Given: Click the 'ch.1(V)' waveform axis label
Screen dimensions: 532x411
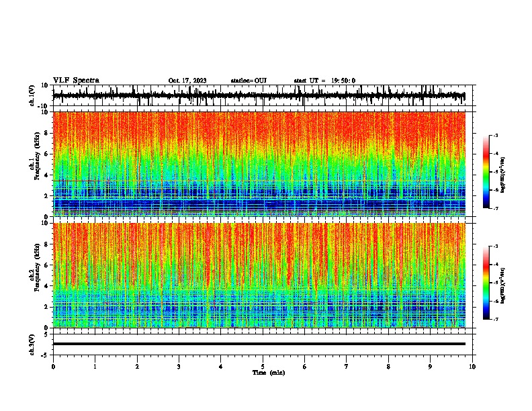Looking at the screenshot, I should tap(33, 95).
